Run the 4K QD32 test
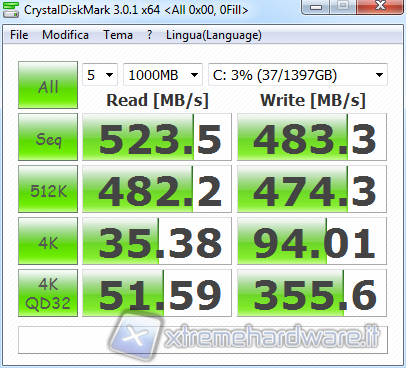The height and width of the screenshot is (368, 406). [x=48, y=293]
